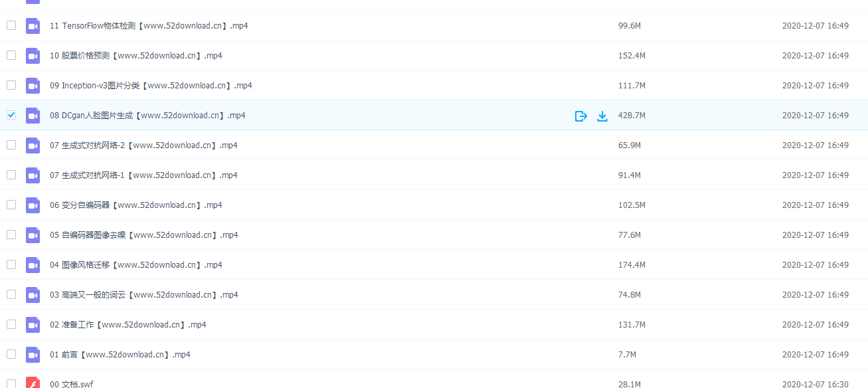868x388 pixels.
Task: Click video icon for 03 高端又一般的词云
Action: 33,295
